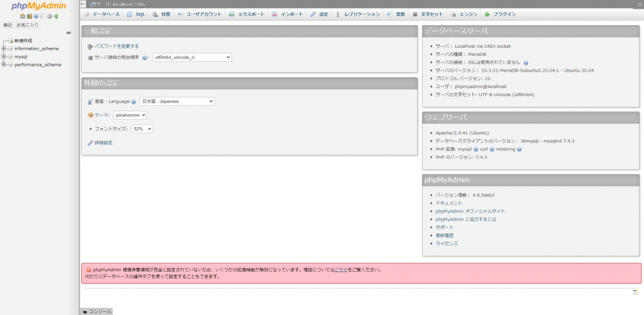Open the 文字セット charset tab
This screenshot has width=644, height=315.
click(428, 14)
